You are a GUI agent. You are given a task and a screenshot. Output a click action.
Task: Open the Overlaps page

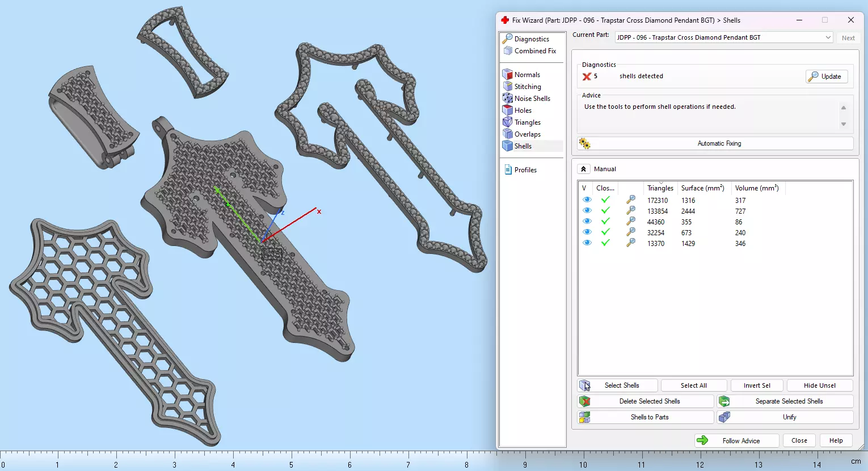click(528, 134)
